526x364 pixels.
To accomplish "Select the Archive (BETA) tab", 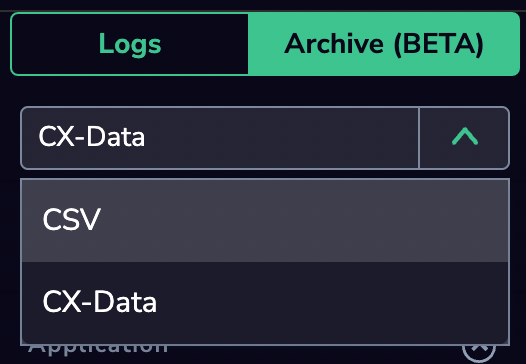I will coord(384,44).
